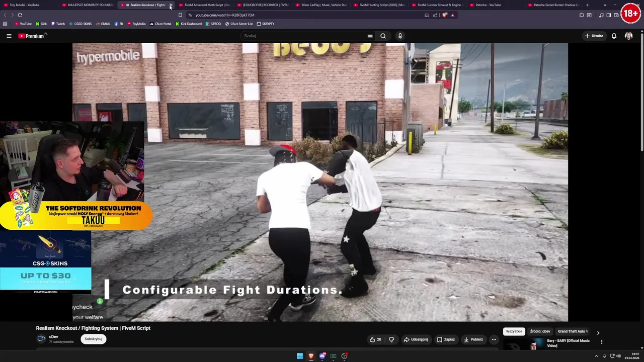Open the on-screen keyboard icon in search

(370, 36)
